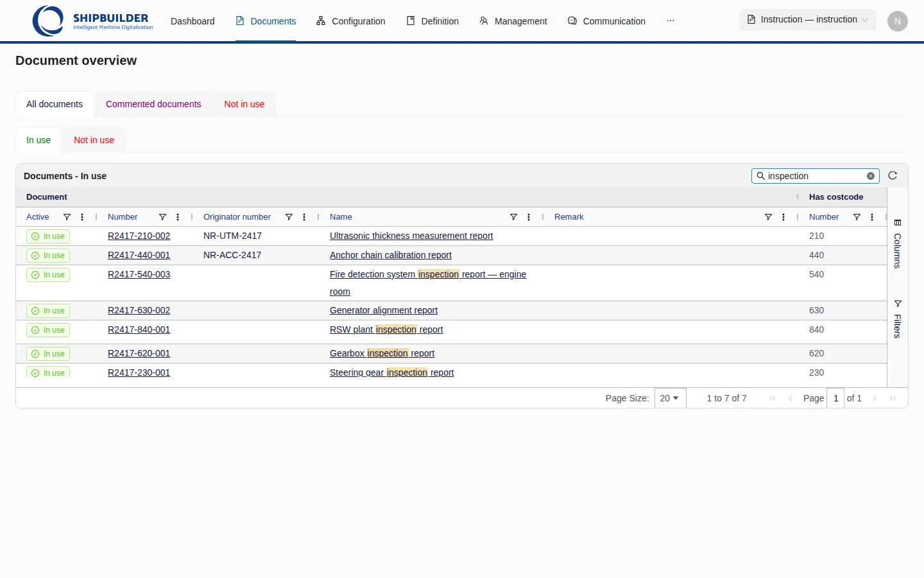924x578 pixels.
Task: Open the Originator number column options menu
Action: tap(304, 217)
